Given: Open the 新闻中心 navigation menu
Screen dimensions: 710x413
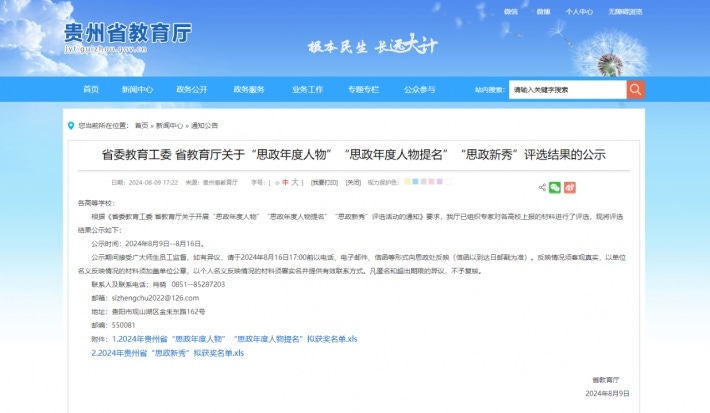Looking at the screenshot, I should [x=137, y=89].
